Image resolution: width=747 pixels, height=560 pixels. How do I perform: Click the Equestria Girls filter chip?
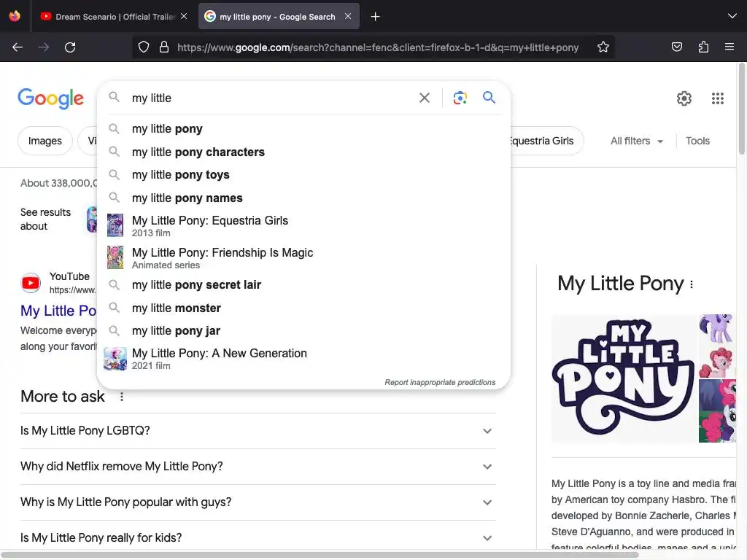pyautogui.click(x=546, y=141)
